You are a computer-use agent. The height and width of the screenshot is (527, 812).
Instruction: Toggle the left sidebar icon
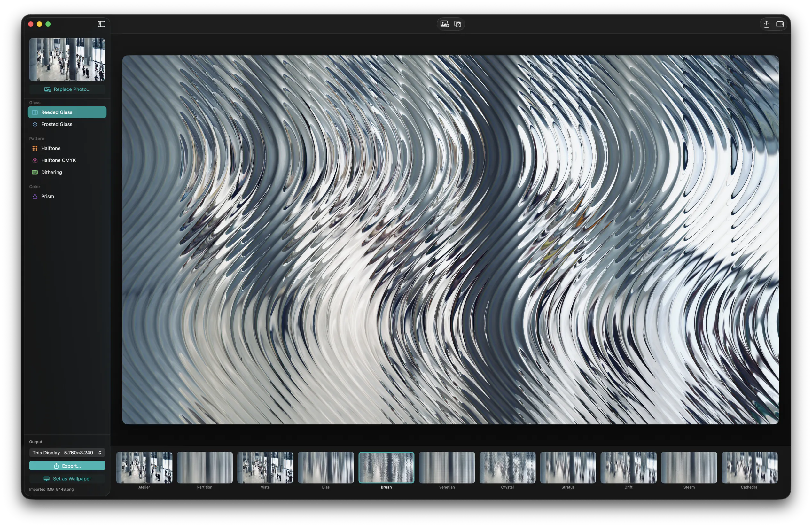point(101,24)
